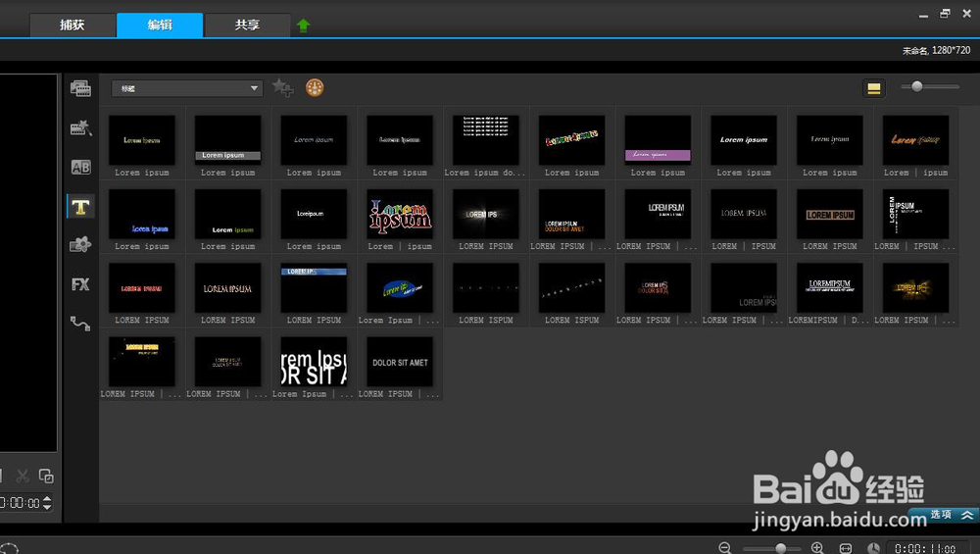Restore the application window size
Image resolution: width=980 pixels, height=554 pixels.
945,13
